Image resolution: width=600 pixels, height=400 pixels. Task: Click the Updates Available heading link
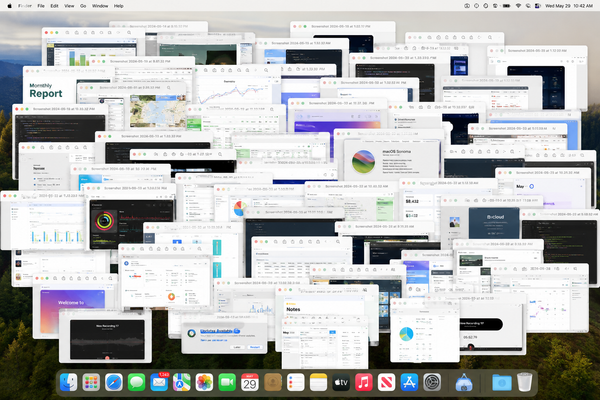(220, 331)
